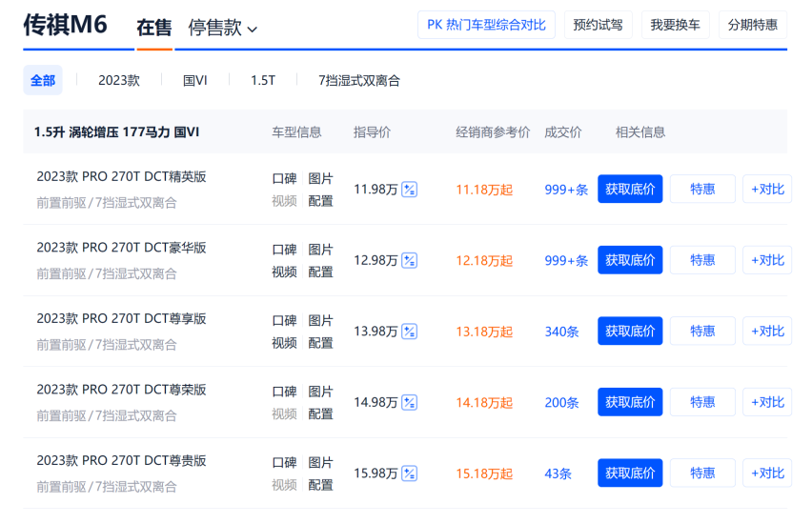Viewport: 812px width, 524px height.
Task: Open 视频 for DCT尊享版
Action: 284,343
